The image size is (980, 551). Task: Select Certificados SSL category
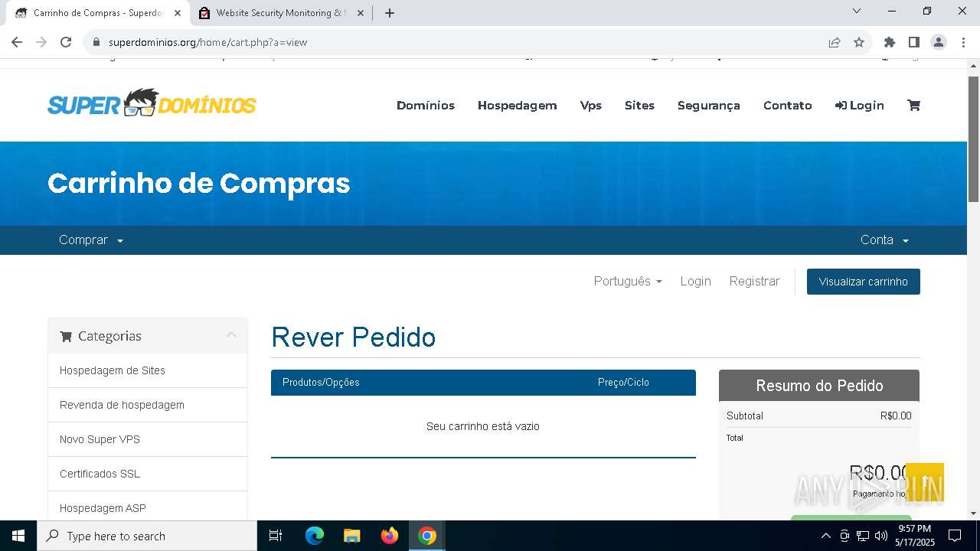click(148, 474)
